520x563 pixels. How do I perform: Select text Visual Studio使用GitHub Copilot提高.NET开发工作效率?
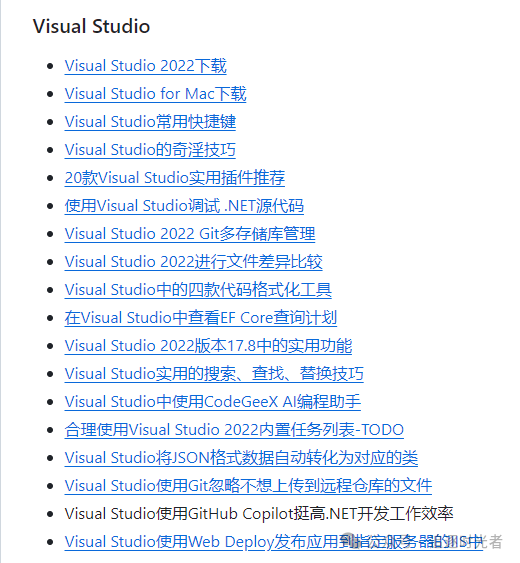coord(259,514)
